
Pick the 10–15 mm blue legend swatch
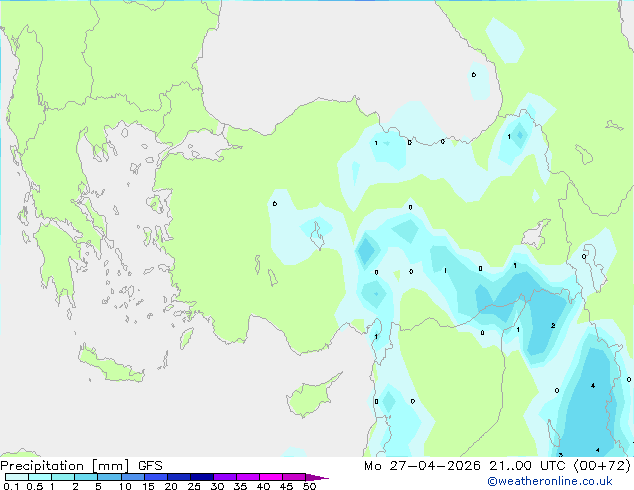133,477
